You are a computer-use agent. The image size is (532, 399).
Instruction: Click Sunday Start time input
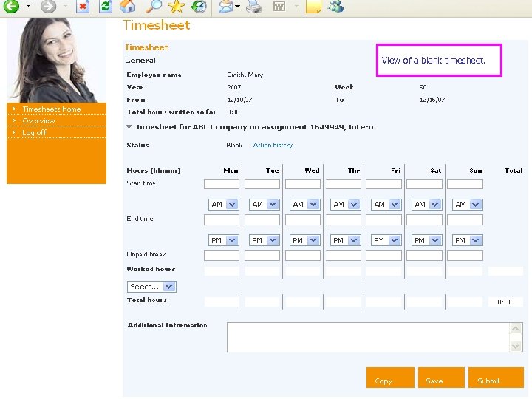pos(465,184)
